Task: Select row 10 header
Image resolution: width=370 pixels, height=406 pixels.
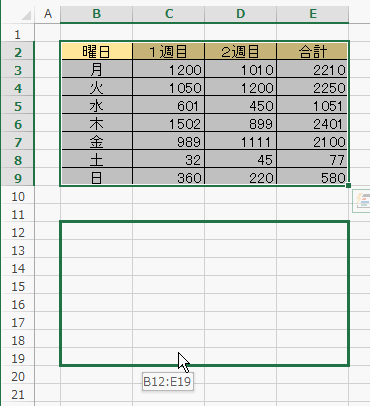Action: (x=18, y=196)
